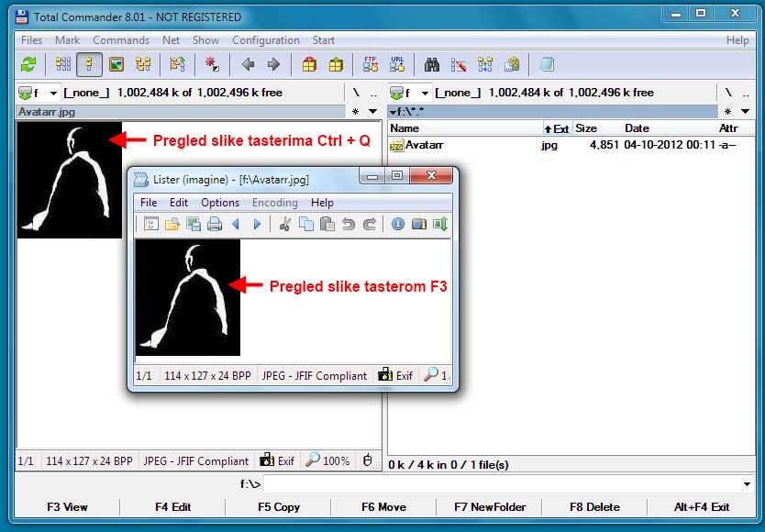Show previous image with Lister's blue left arrow
765x532 pixels.
[236, 224]
